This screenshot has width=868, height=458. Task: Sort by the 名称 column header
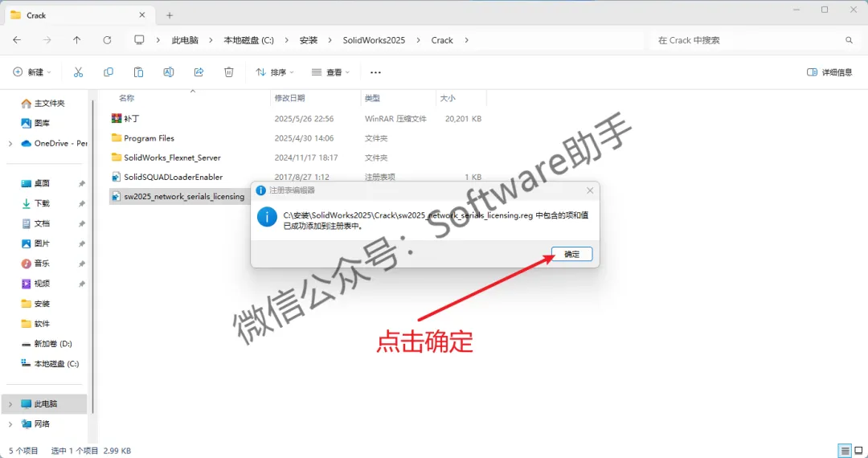[127, 98]
